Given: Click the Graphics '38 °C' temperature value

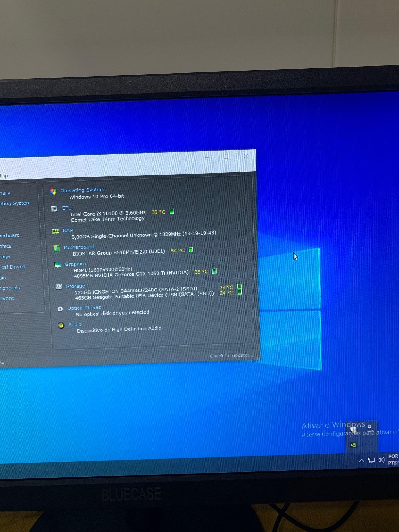Looking at the screenshot, I should coord(201,272).
